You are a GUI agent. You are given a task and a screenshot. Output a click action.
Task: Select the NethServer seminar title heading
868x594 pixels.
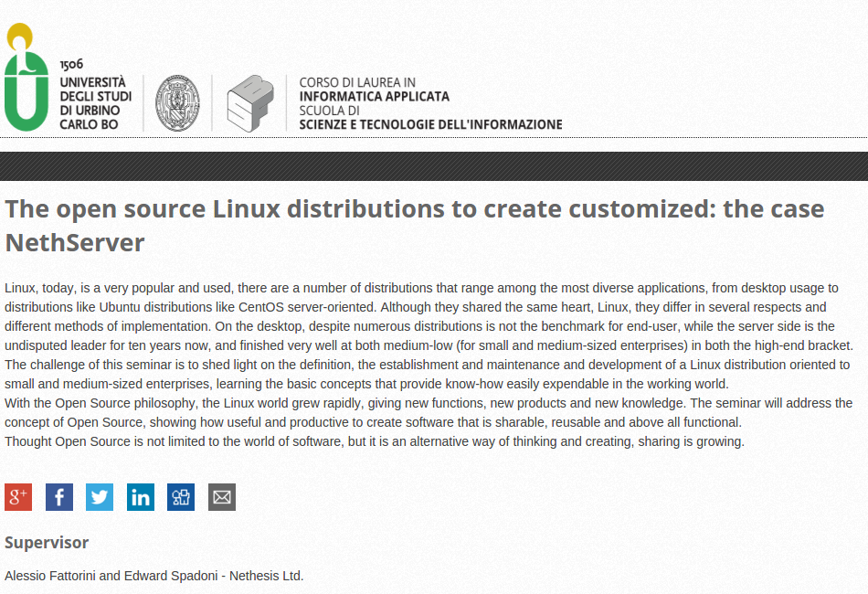(x=415, y=226)
